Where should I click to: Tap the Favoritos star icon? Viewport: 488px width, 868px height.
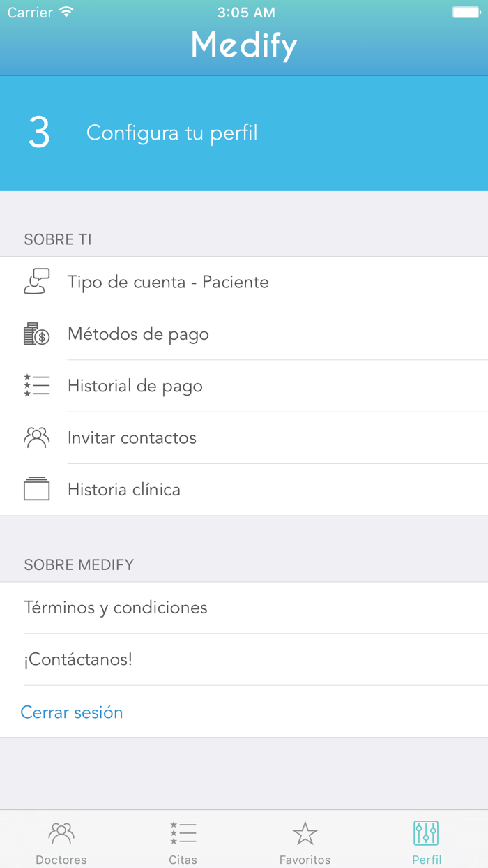point(305,832)
